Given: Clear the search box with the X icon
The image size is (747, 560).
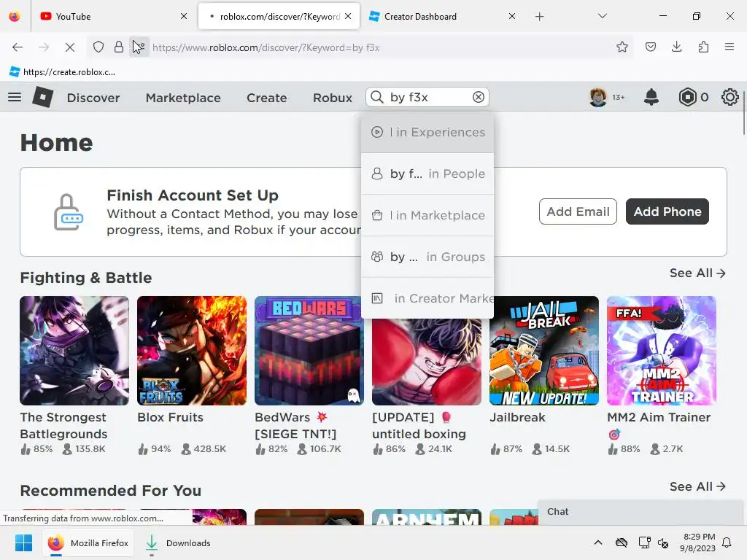Looking at the screenshot, I should tap(479, 97).
